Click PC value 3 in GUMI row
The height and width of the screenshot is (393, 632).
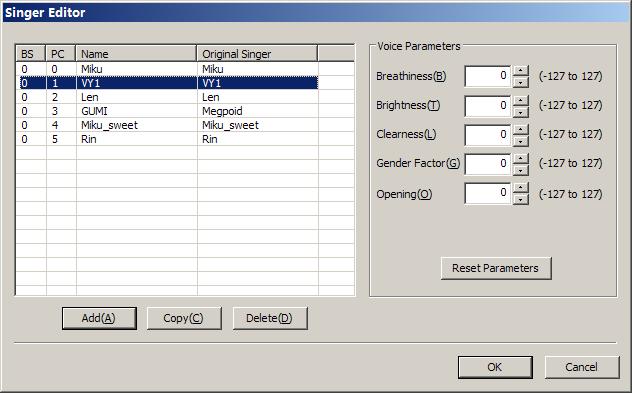tap(61, 111)
